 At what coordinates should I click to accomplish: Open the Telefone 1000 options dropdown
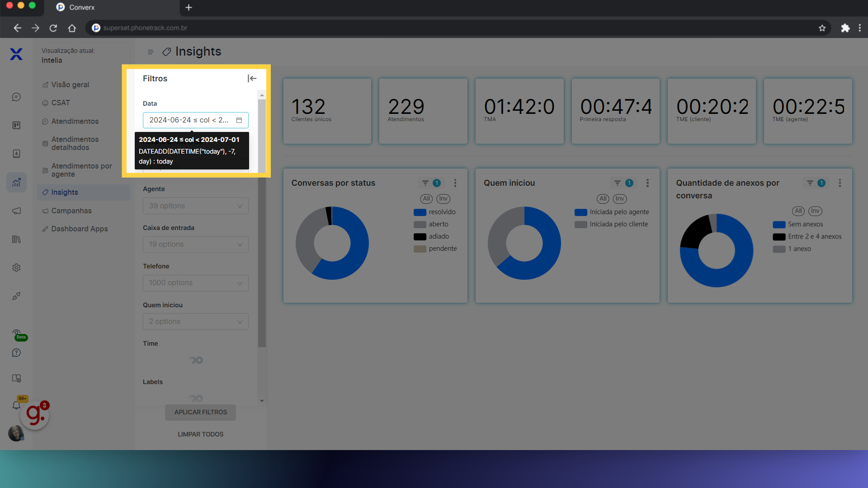[x=196, y=283]
